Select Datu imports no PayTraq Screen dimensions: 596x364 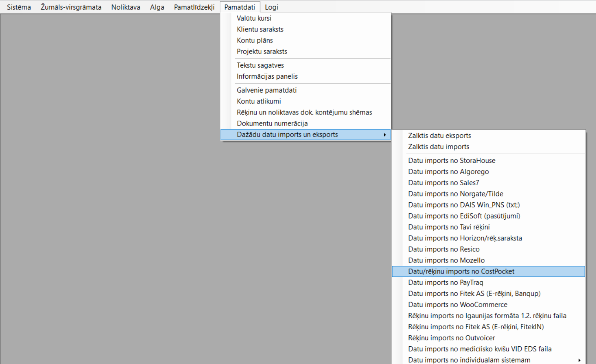489,282
